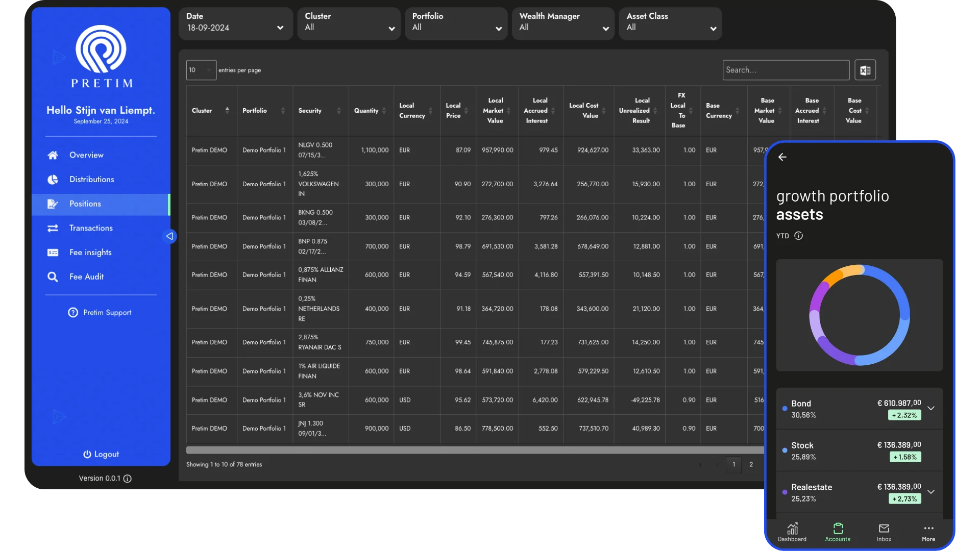Click the Fee insights card icon
This screenshot has width=980, height=551.
click(x=53, y=253)
